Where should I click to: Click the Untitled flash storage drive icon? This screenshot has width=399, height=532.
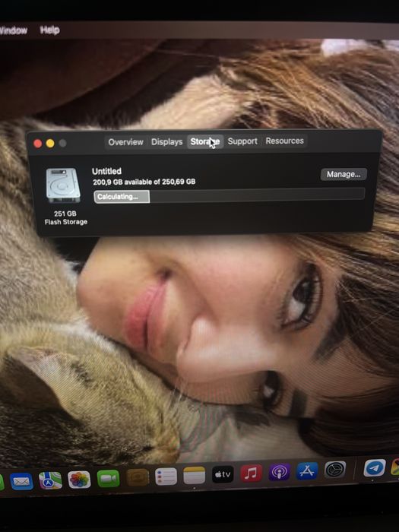63,185
